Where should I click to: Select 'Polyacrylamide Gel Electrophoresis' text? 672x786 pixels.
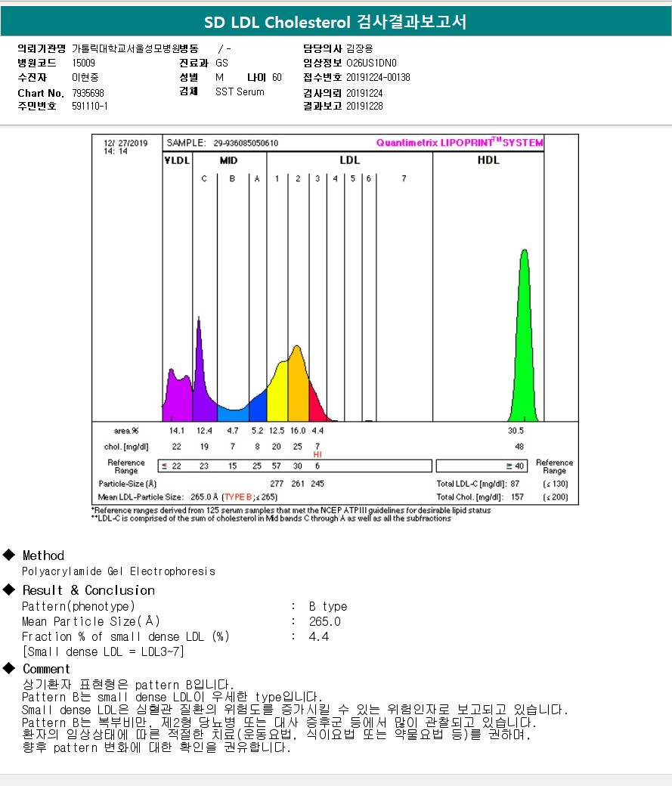(119, 571)
